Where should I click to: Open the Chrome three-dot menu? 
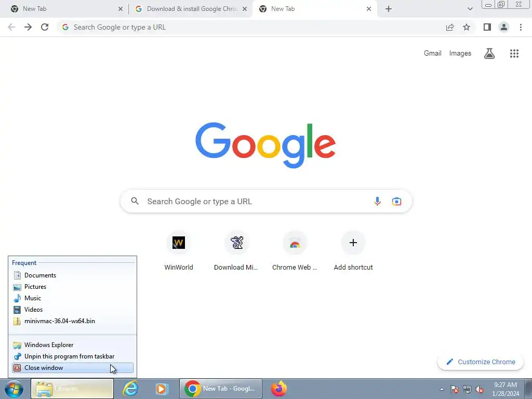pyautogui.click(x=521, y=27)
